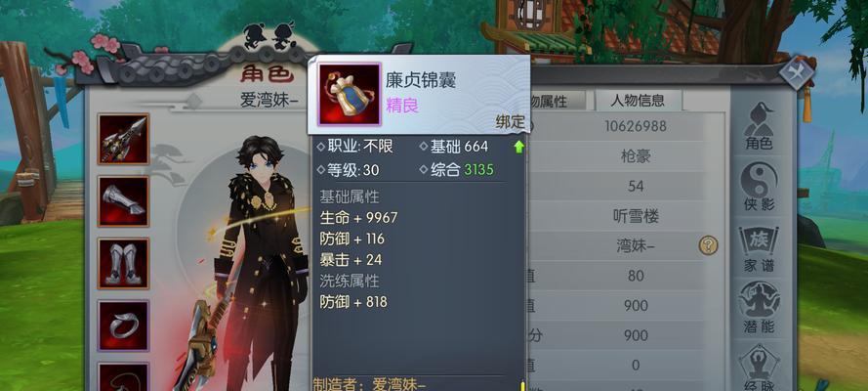Click the 廉贞锦囊 item thumbnail
Image resolution: width=868 pixels, height=391 pixels.
[349, 94]
